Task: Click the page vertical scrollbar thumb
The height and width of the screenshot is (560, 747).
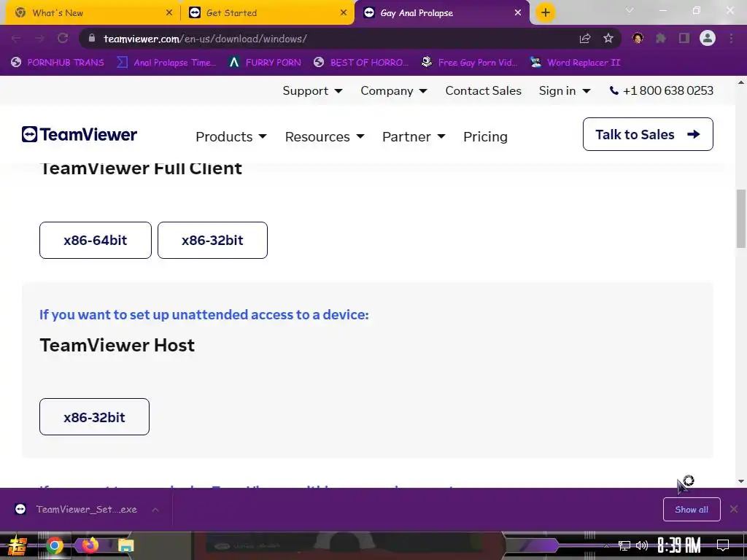Action: point(741,219)
